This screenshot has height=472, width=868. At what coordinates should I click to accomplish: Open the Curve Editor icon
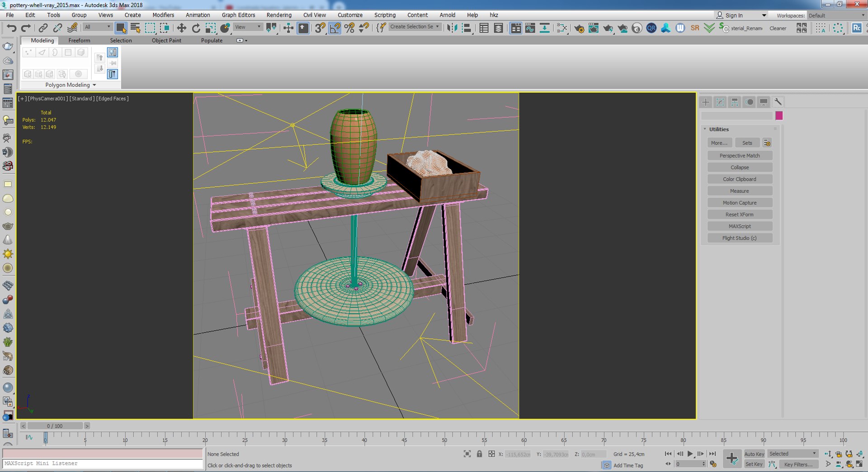(x=530, y=28)
